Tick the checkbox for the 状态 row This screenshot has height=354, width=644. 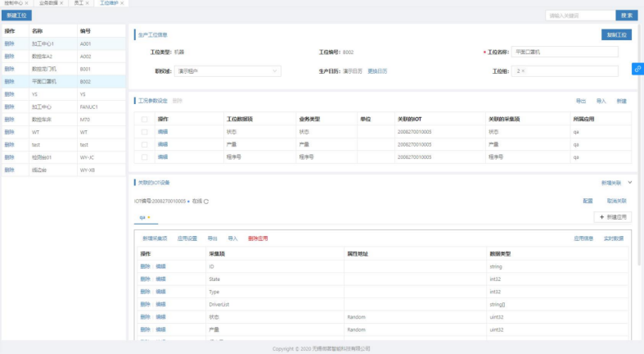(x=145, y=131)
